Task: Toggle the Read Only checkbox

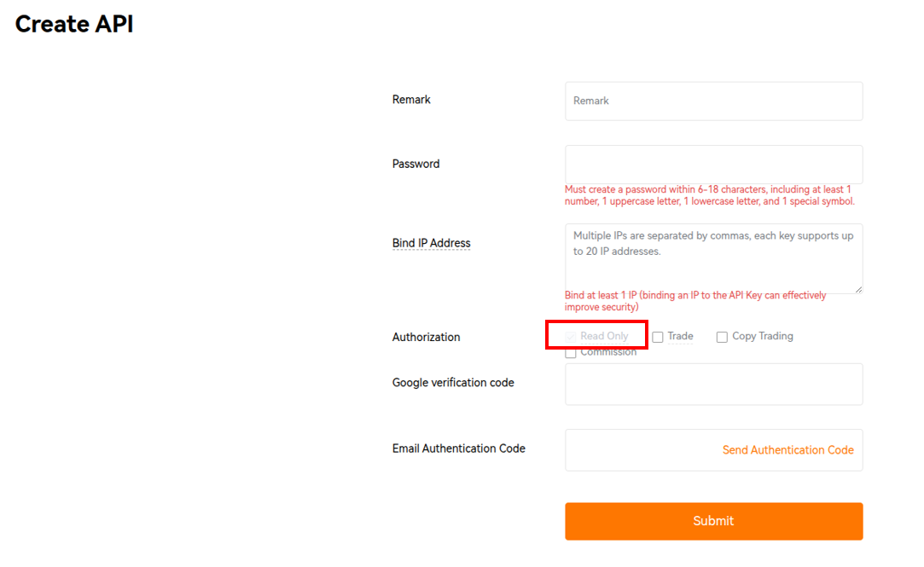Action: coord(571,337)
